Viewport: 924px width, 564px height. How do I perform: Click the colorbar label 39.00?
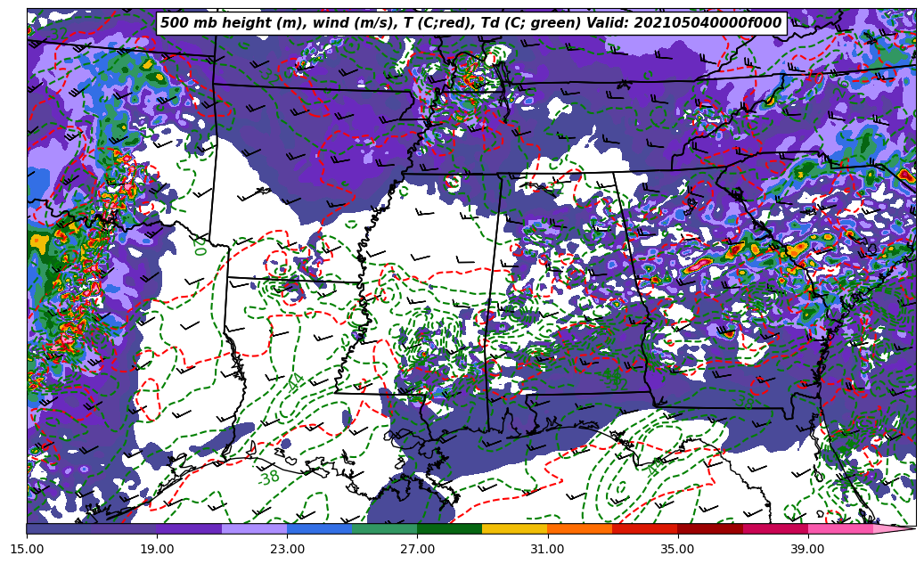(x=808, y=549)
